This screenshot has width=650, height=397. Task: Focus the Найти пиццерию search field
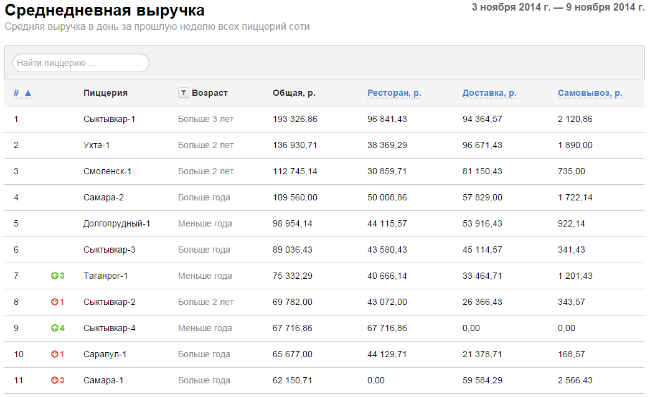(81, 63)
